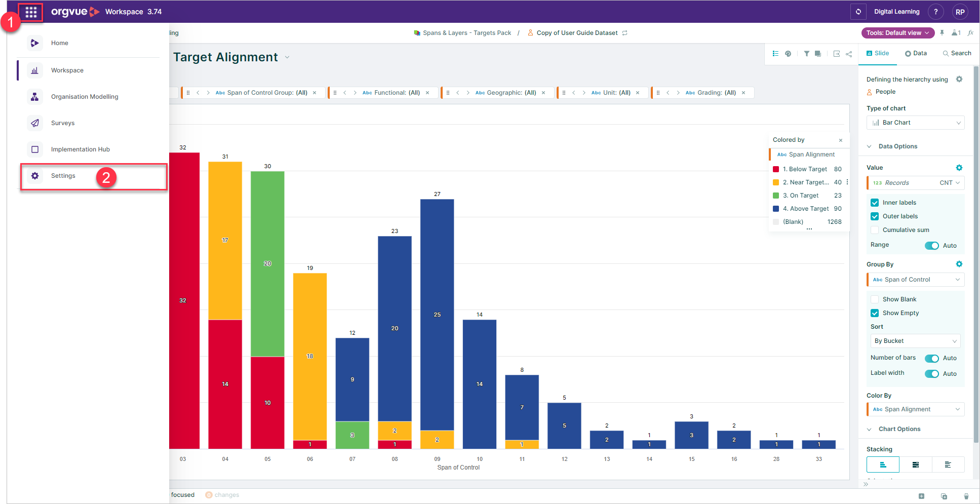The height and width of the screenshot is (504, 980).
Task: Open the Bar Chart type dropdown
Action: coord(916,123)
